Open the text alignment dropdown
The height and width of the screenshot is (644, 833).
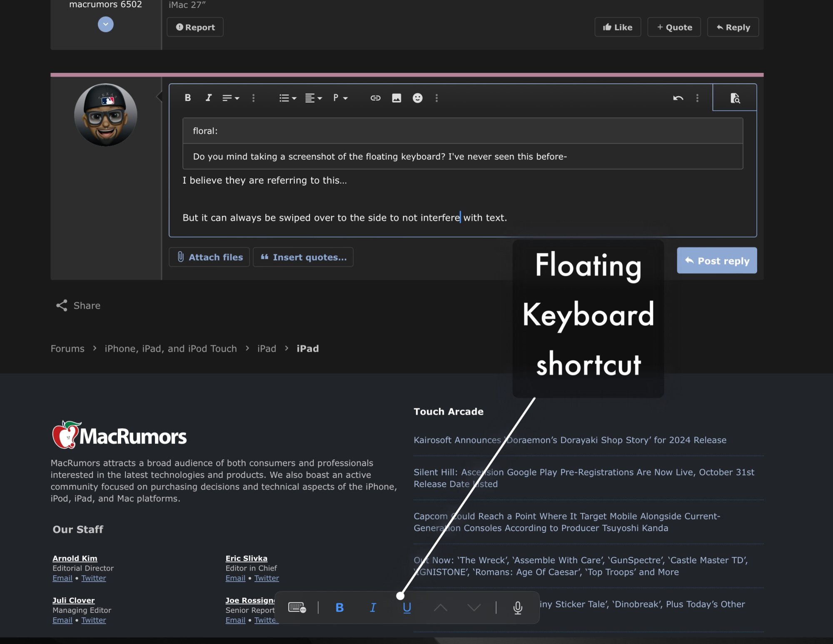pyautogui.click(x=313, y=98)
